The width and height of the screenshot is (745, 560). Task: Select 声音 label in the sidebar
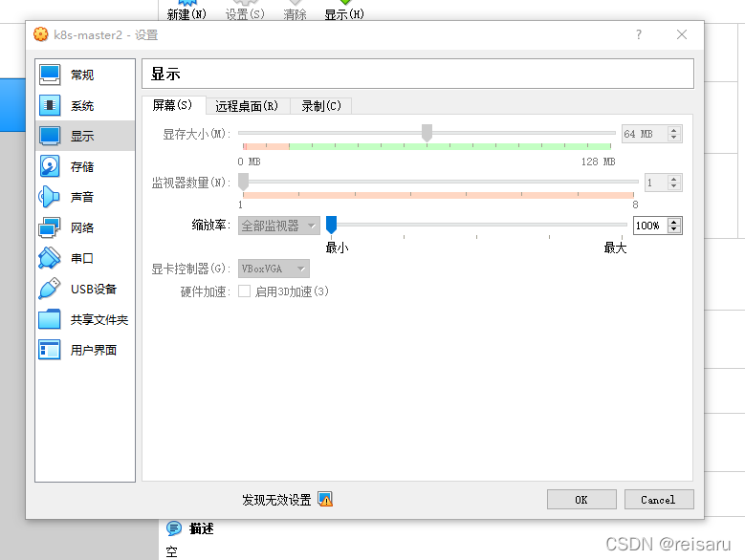pos(82,197)
